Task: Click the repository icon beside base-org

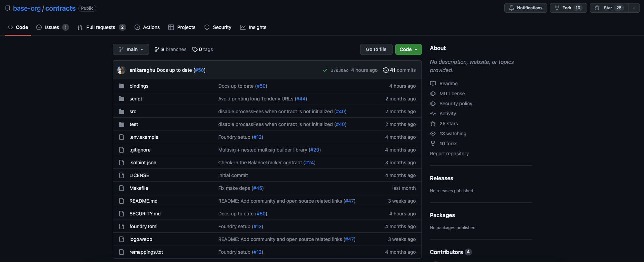Action: click(x=8, y=8)
